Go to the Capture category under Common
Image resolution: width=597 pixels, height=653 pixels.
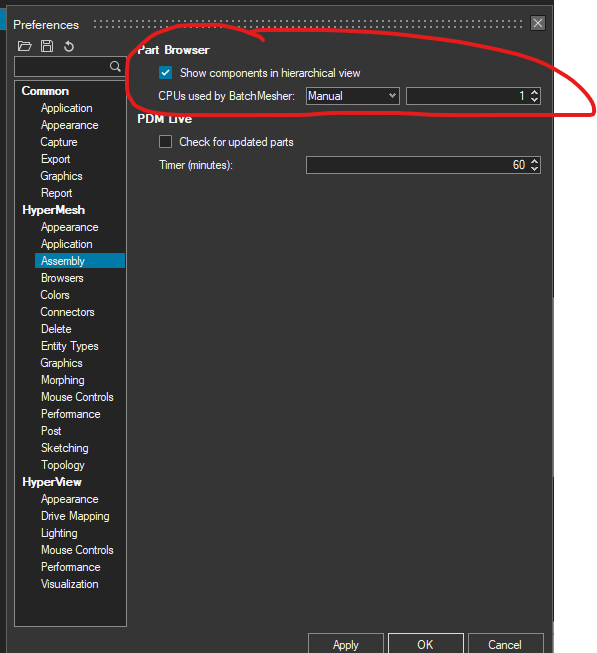tap(59, 142)
